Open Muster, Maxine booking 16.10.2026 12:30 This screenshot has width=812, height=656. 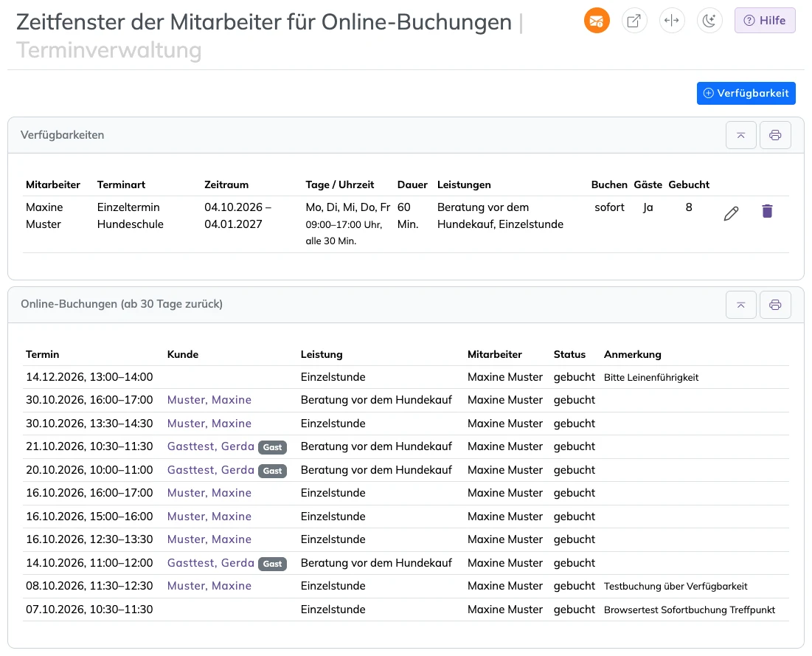point(209,539)
